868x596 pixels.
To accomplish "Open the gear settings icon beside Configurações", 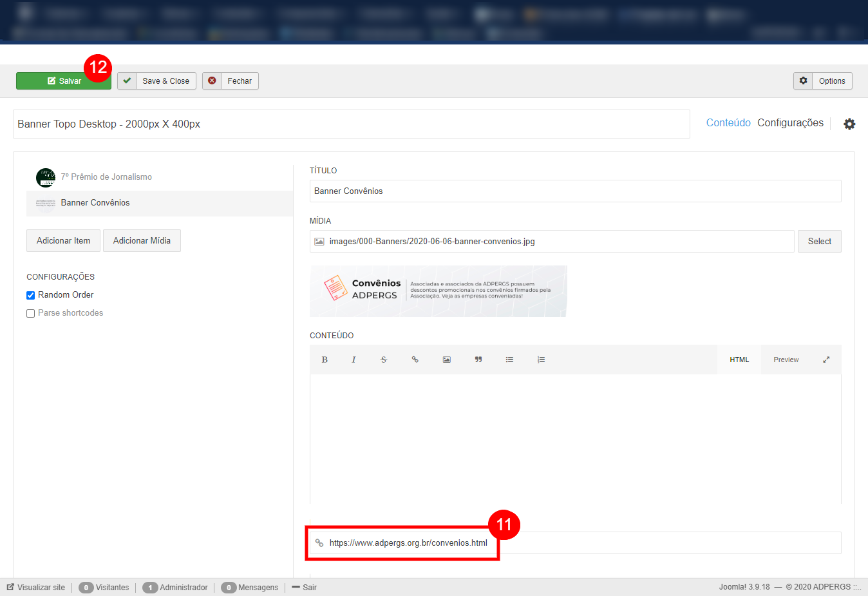I will click(849, 124).
